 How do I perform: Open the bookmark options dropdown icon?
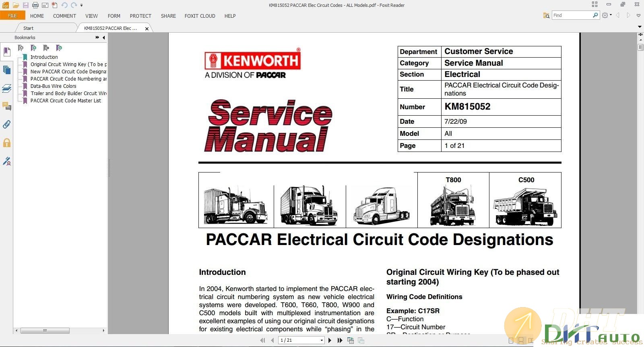[59, 48]
